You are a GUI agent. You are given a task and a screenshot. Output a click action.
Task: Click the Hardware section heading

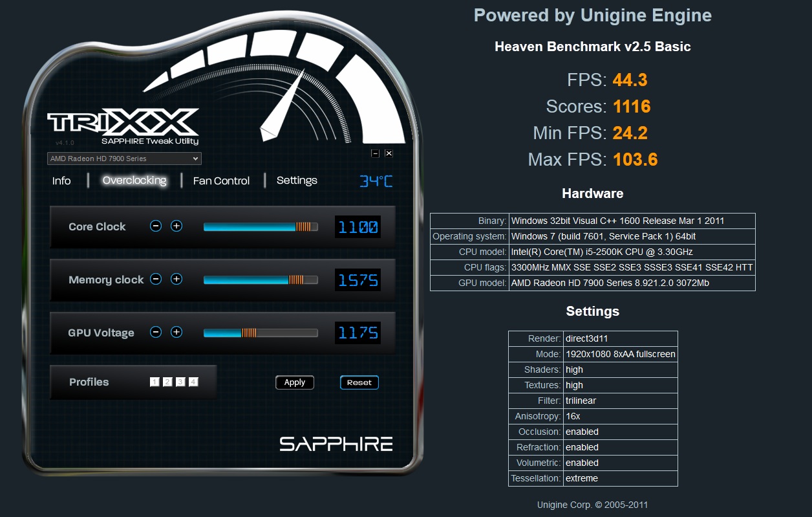(x=593, y=193)
